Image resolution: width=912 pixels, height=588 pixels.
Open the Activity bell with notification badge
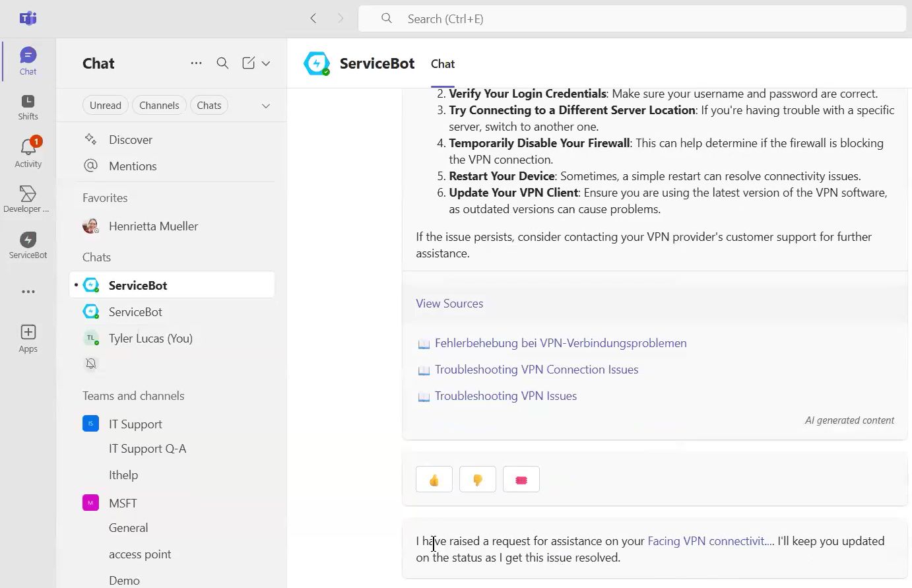[x=28, y=152]
